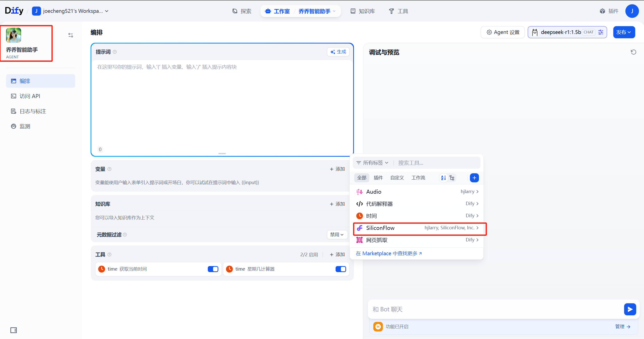Open the 禁用 metadata filter dropdown
This screenshot has width=644, height=339.
pyautogui.click(x=337, y=235)
